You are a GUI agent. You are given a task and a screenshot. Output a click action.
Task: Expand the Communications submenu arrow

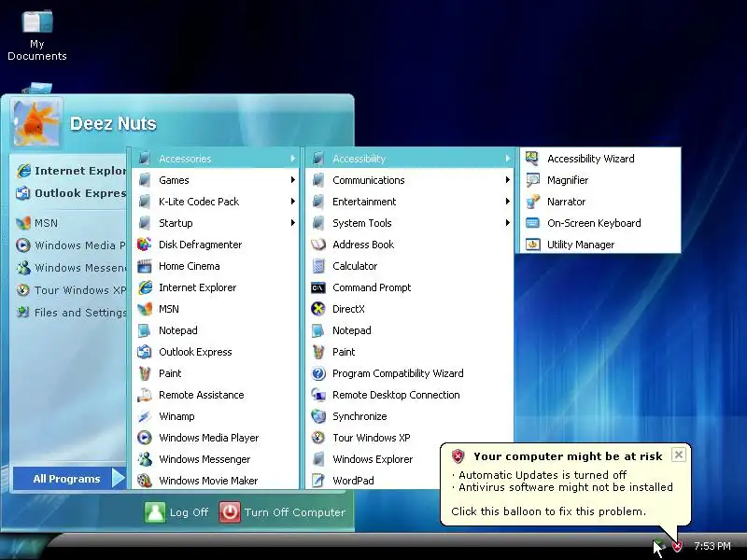[x=507, y=180]
